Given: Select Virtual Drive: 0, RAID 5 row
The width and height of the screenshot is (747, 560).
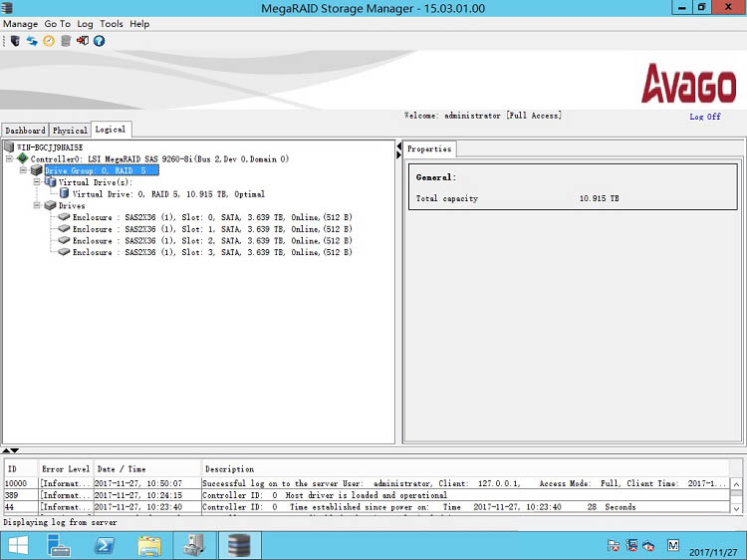Looking at the screenshot, I should coord(168,194).
